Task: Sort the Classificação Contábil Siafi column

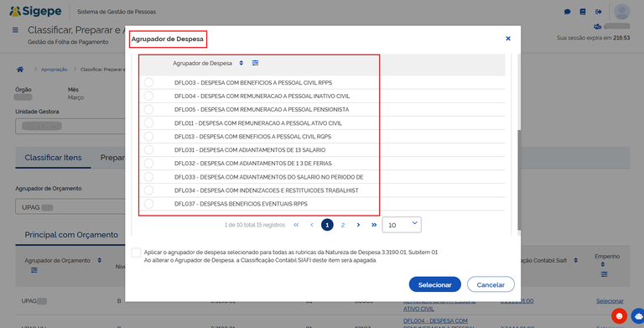Action: click(575, 260)
